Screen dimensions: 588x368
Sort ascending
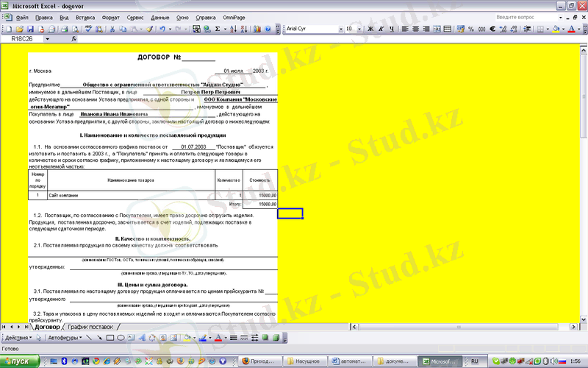click(x=233, y=29)
